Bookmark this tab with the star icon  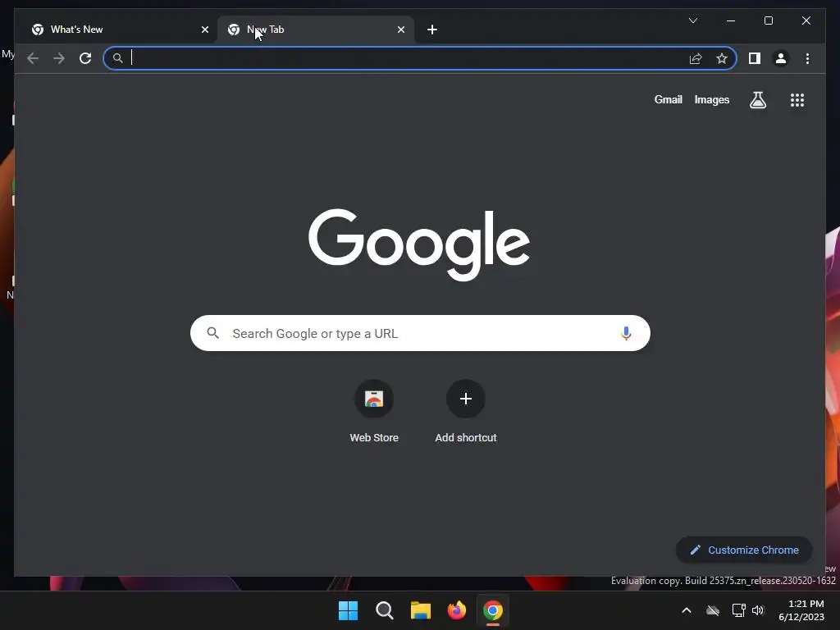coord(722,58)
